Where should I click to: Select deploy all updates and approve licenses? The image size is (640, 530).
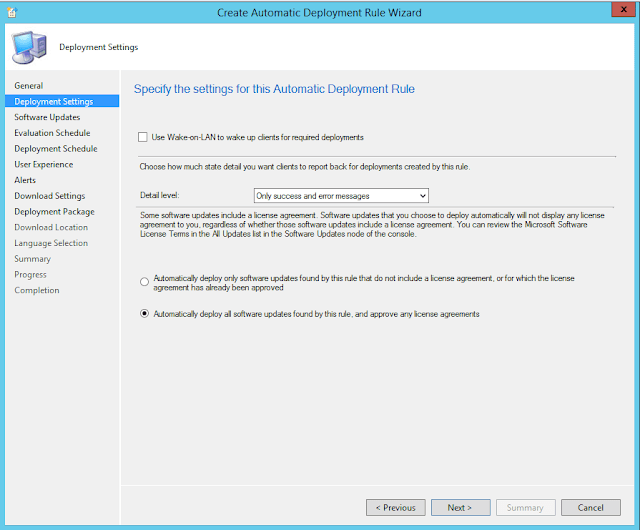[145, 314]
